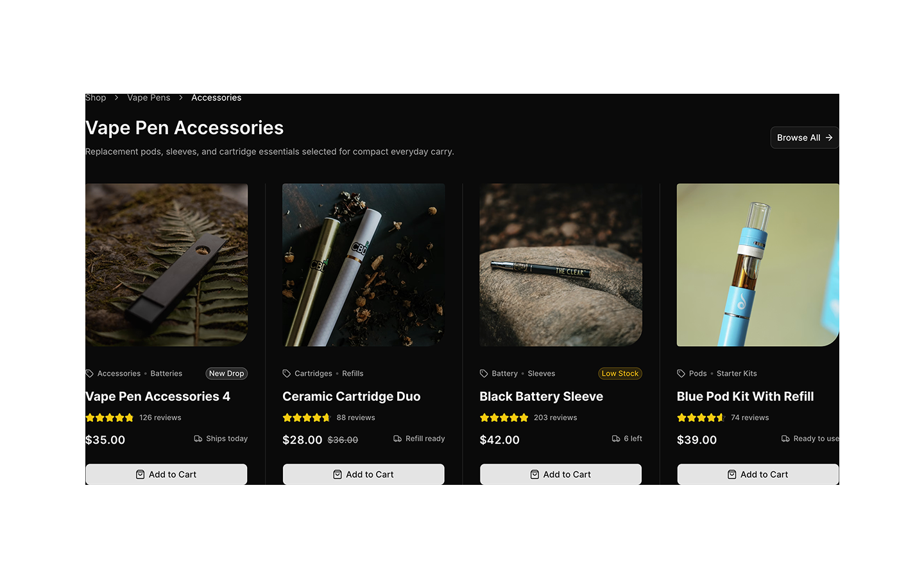Open the Ceramic Cartridge Duo product image
924x578 pixels.
[363, 265]
